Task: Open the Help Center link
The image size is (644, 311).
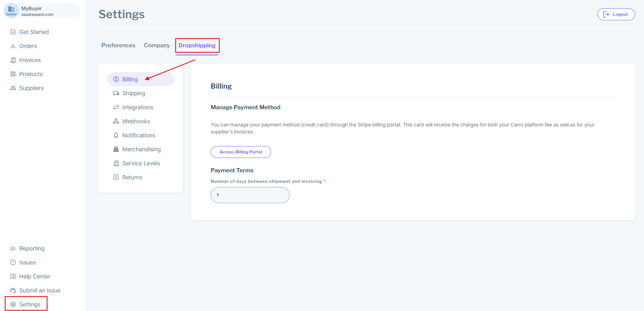Action: click(x=35, y=276)
